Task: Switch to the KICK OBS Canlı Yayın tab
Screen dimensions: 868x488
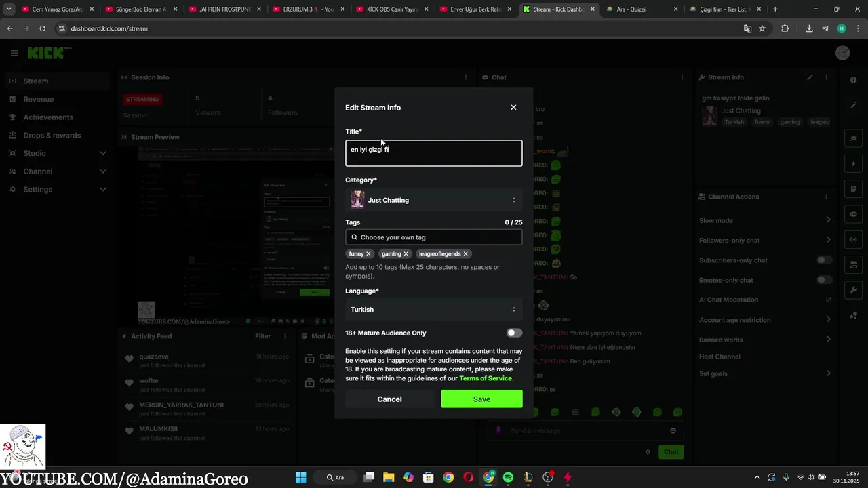Action: [391, 9]
